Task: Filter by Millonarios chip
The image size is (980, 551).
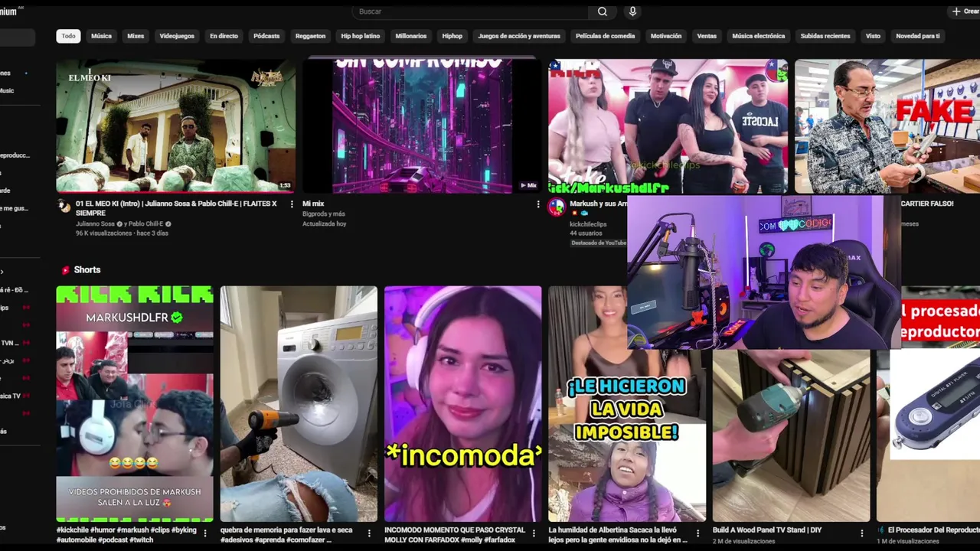Action: [410, 36]
